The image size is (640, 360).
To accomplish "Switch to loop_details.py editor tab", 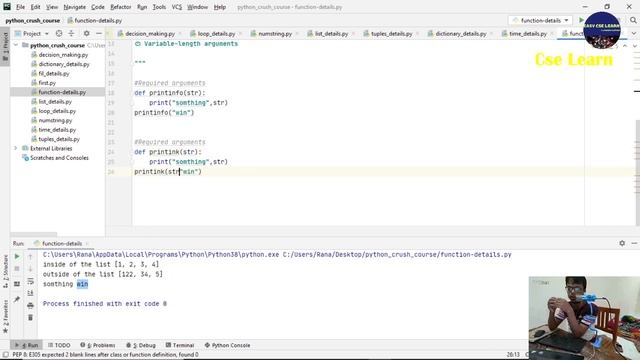I will (x=216, y=33).
